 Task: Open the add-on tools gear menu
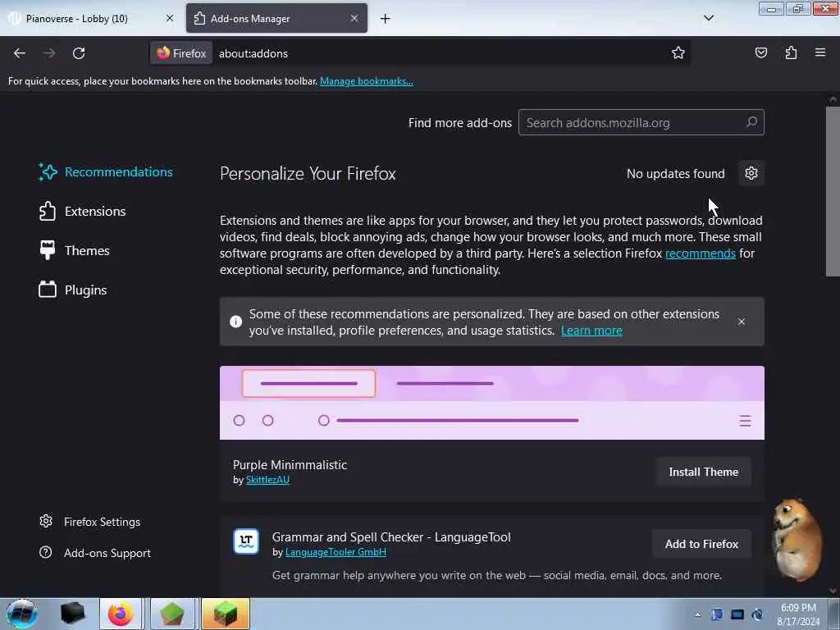pyautogui.click(x=751, y=173)
